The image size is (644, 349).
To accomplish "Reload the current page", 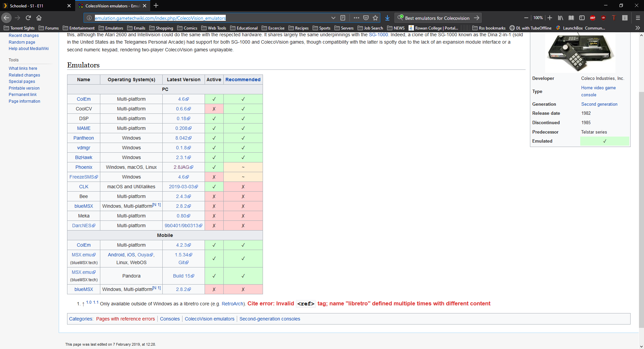I will point(29,18).
